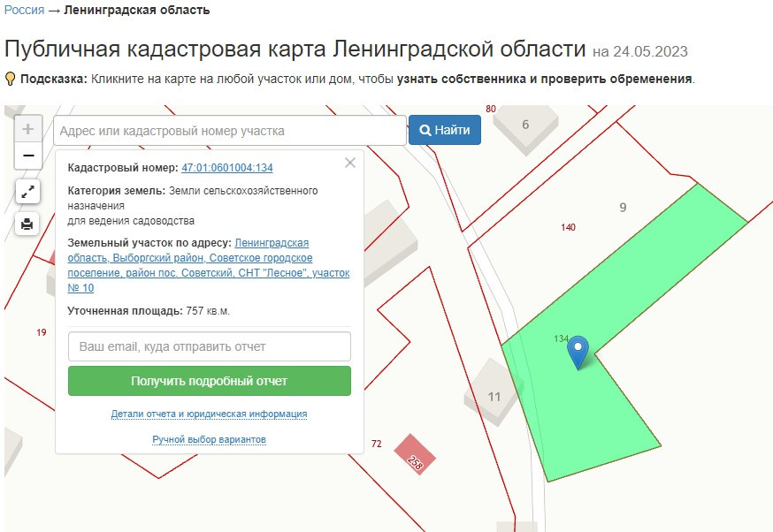Click the Ленинградская область breadcrumb text
The height and width of the screenshot is (532, 773).
click(137, 10)
